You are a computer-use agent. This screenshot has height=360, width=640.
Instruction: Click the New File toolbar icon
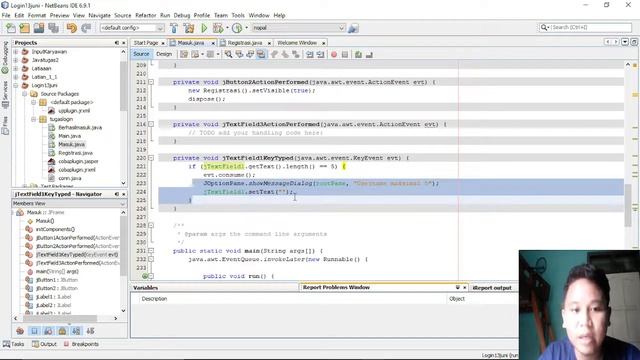pos(11,28)
